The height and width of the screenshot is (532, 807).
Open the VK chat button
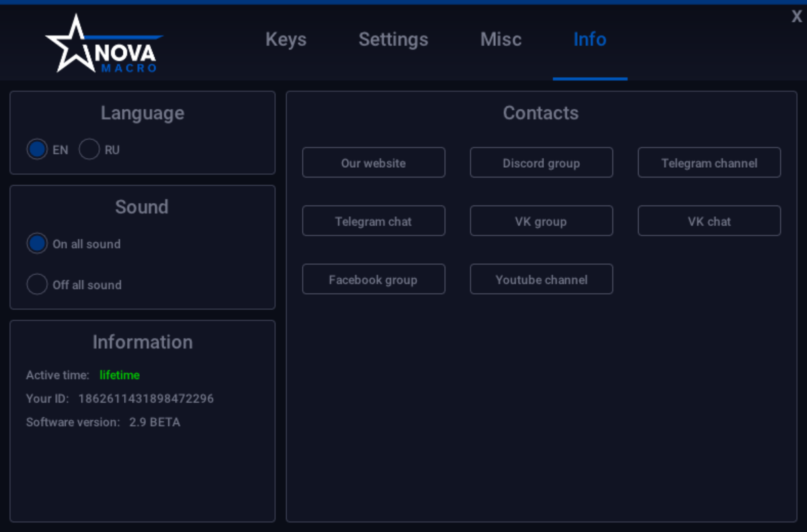pyautogui.click(x=709, y=221)
